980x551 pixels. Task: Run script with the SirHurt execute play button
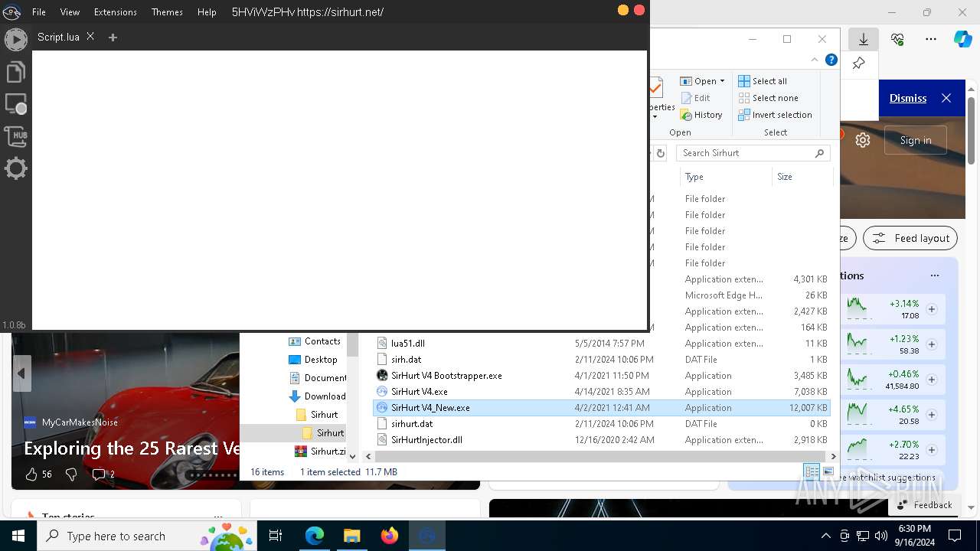(x=15, y=39)
